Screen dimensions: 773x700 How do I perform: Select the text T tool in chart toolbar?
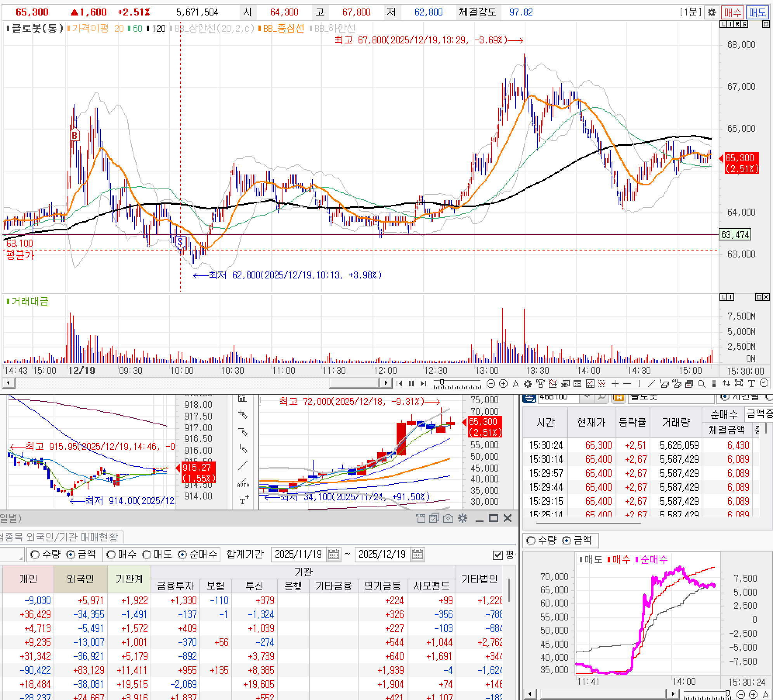pos(752,384)
